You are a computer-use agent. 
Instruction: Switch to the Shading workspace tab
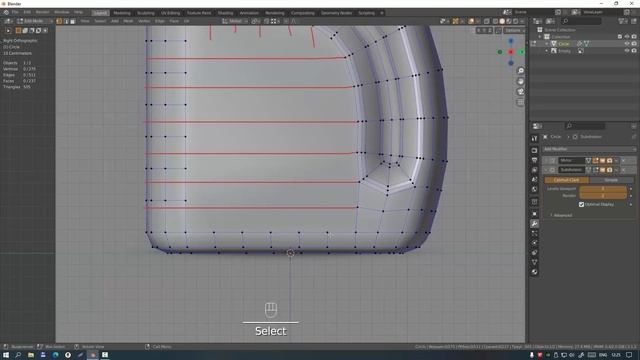225,13
